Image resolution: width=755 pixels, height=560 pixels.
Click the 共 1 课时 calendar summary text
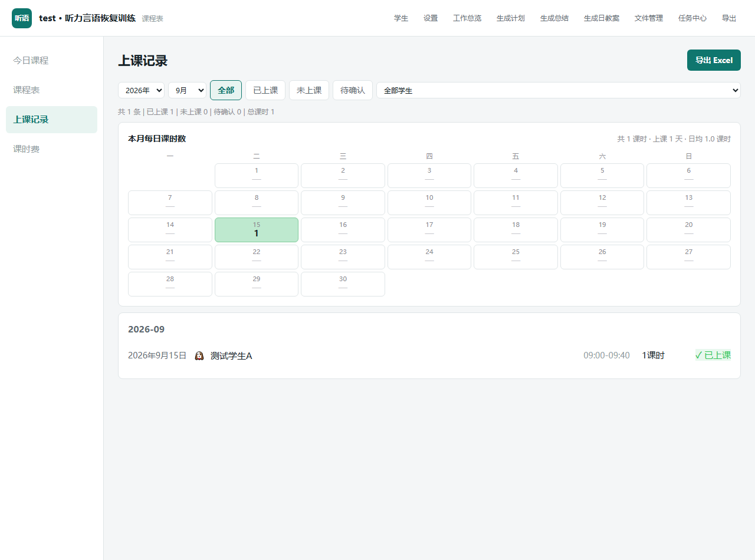pos(674,139)
